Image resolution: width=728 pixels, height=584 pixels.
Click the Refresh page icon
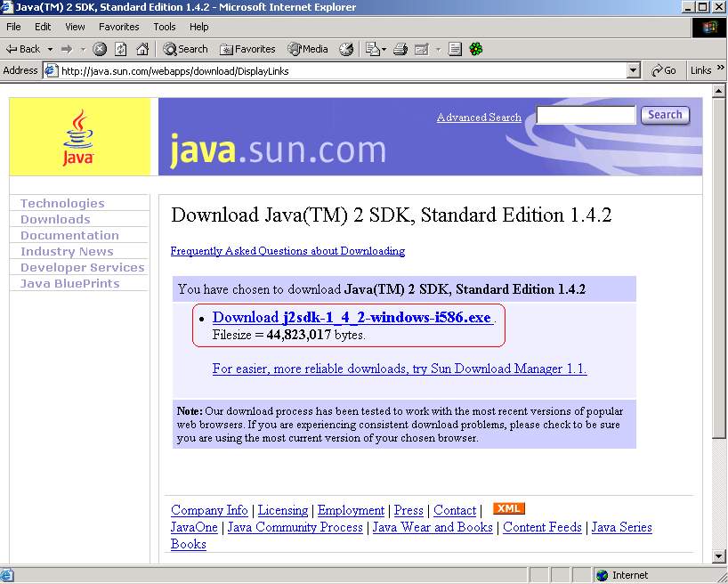click(121, 49)
